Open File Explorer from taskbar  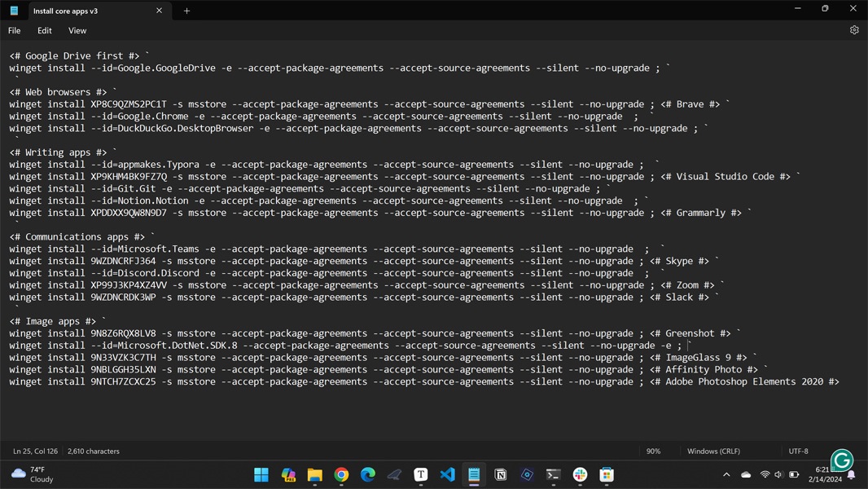coord(314,474)
